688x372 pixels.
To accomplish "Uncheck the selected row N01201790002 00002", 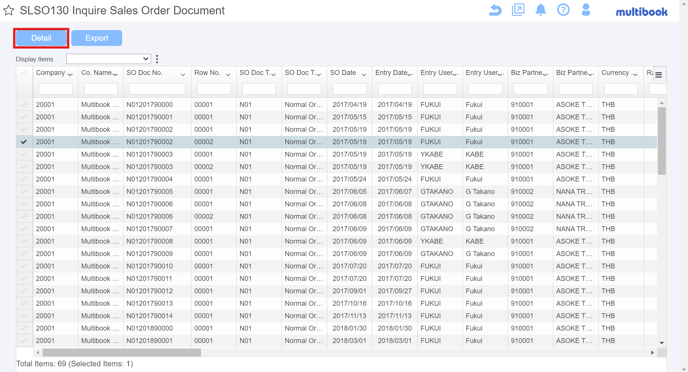I will [x=24, y=142].
